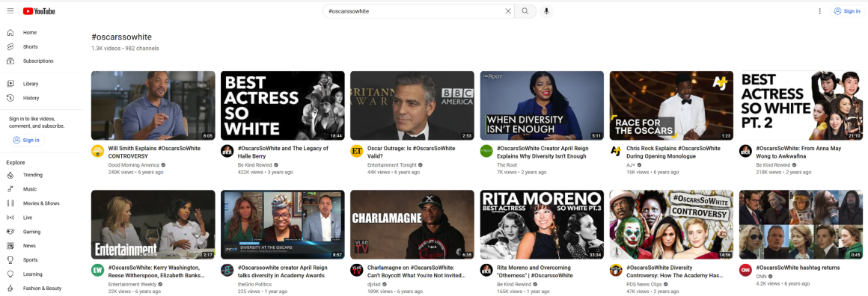Open title '#Oscarssowhite creator April Reign talks diversity'
The image size is (868, 296).
click(282, 271)
